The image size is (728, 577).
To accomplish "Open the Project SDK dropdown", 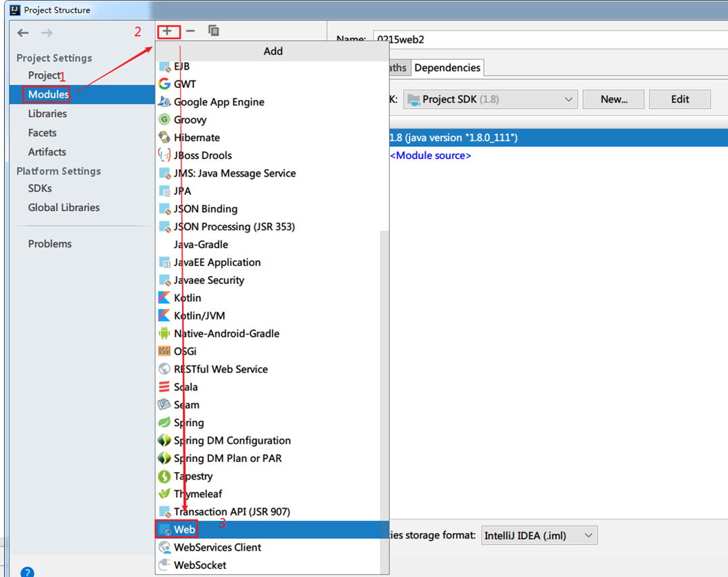I will (x=491, y=99).
